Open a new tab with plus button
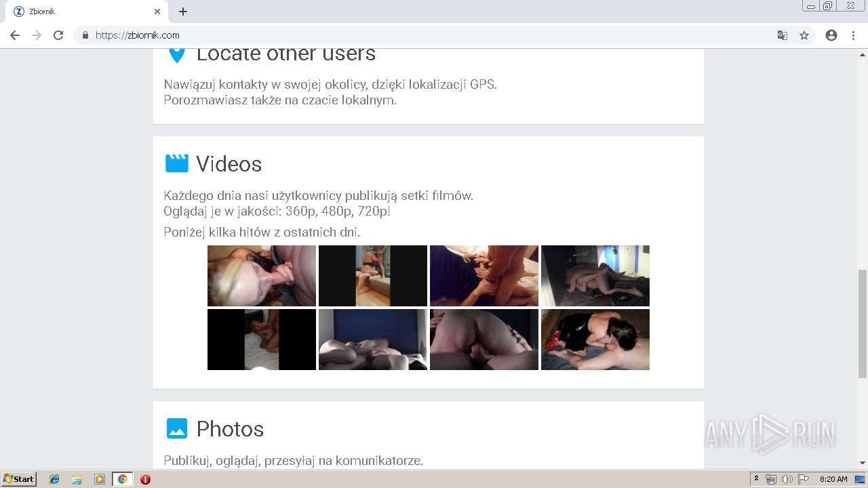 pos(183,12)
